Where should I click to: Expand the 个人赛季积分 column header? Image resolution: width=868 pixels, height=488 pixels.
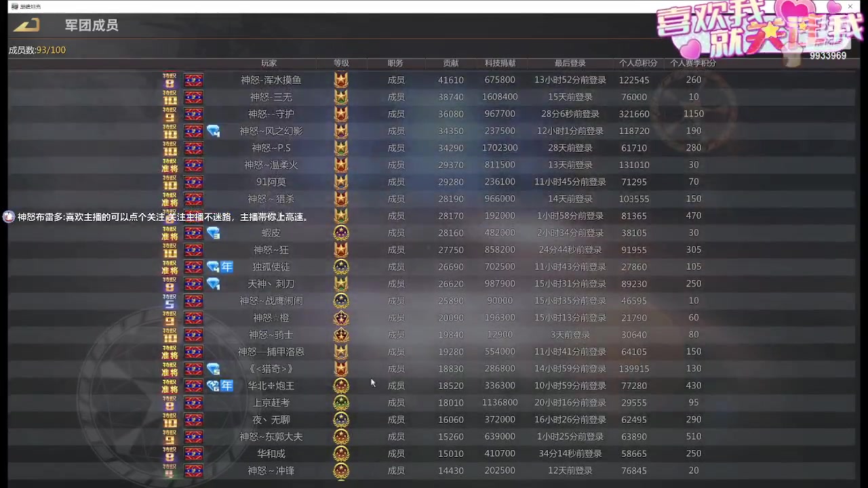point(693,63)
